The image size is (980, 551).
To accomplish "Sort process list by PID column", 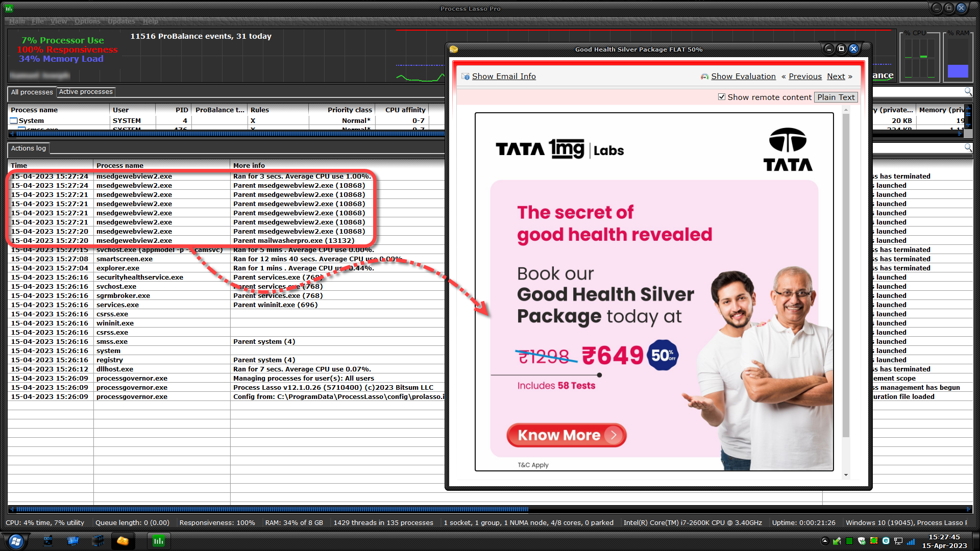I will pyautogui.click(x=174, y=110).
